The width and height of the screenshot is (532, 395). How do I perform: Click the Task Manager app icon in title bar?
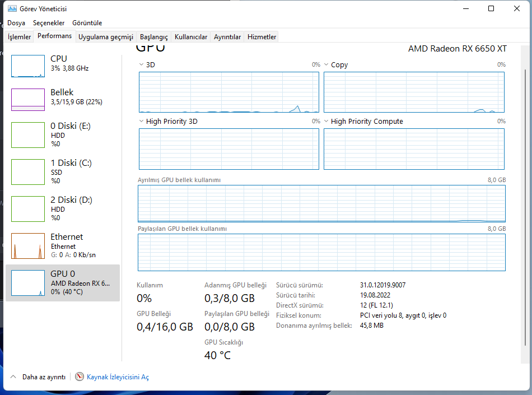point(12,8)
